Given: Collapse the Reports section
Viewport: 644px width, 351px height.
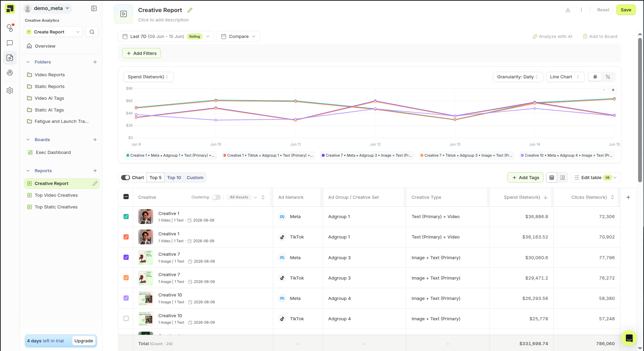Looking at the screenshot, I should 28,171.
